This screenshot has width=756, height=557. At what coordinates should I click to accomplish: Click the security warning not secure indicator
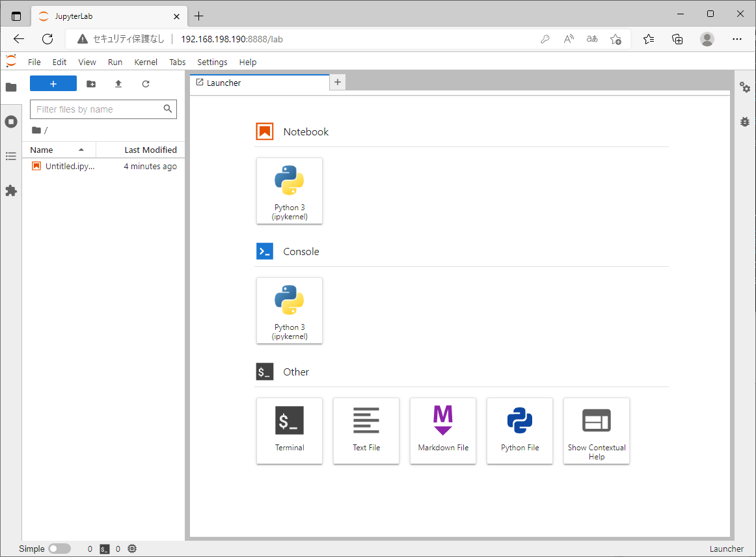pyautogui.click(x=120, y=39)
